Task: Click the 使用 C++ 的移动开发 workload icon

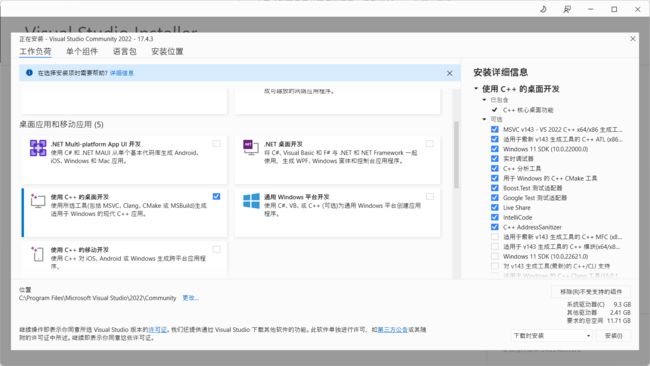Action: [x=37, y=254]
